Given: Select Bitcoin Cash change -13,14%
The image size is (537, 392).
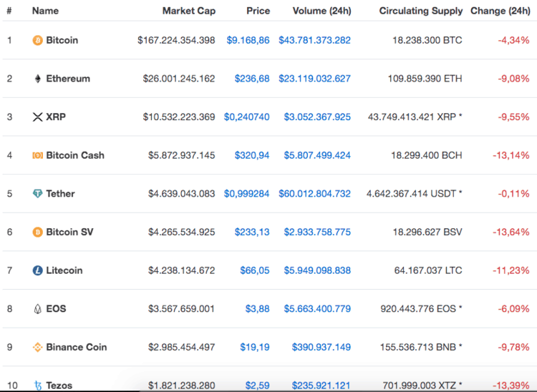Looking at the screenshot, I should [x=511, y=155].
